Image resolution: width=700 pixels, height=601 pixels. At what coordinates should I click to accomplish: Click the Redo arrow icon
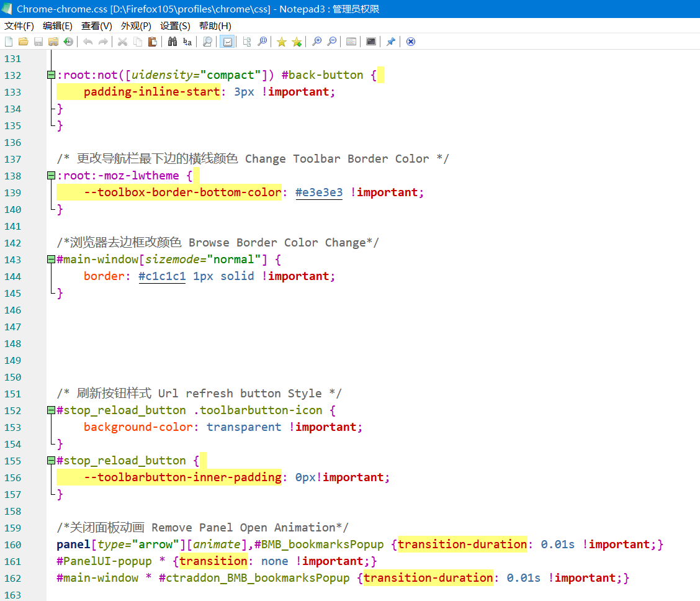[103, 42]
